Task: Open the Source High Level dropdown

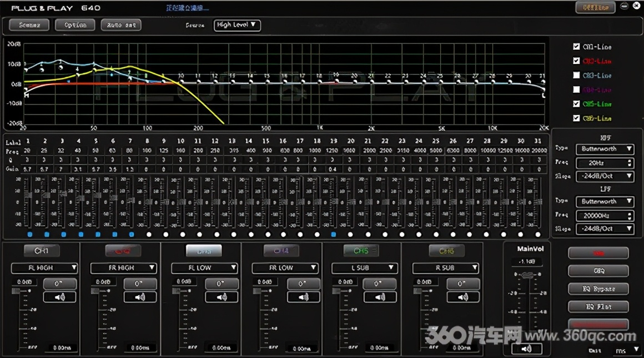Action: [237, 24]
